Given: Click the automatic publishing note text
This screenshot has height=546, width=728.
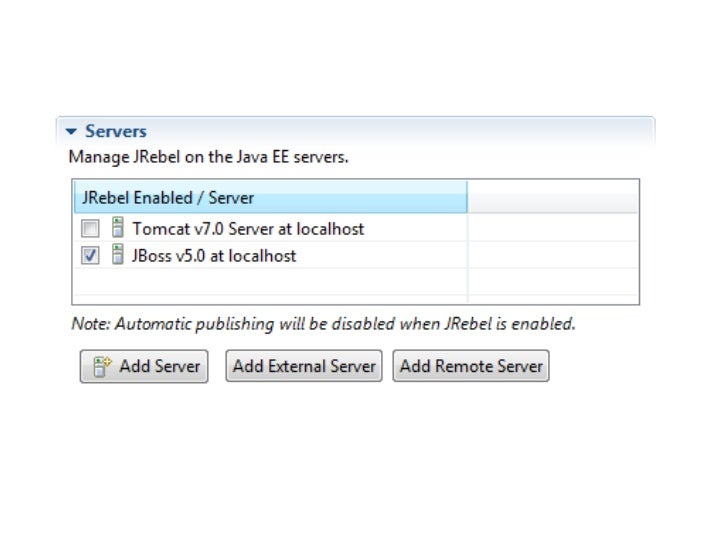Looking at the screenshot, I should (324, 324).
